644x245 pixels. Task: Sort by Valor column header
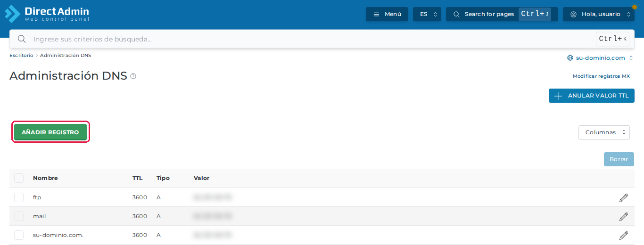click(x=201, y=178)
